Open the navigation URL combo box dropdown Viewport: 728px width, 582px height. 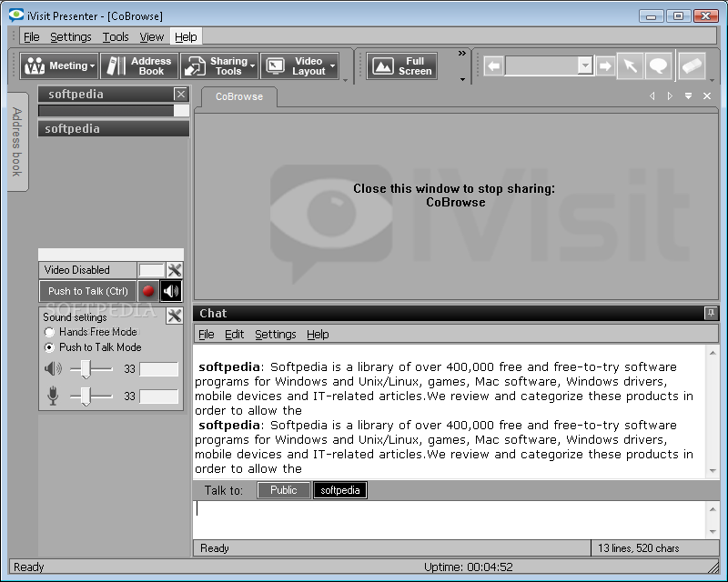(x=585, y=65)
